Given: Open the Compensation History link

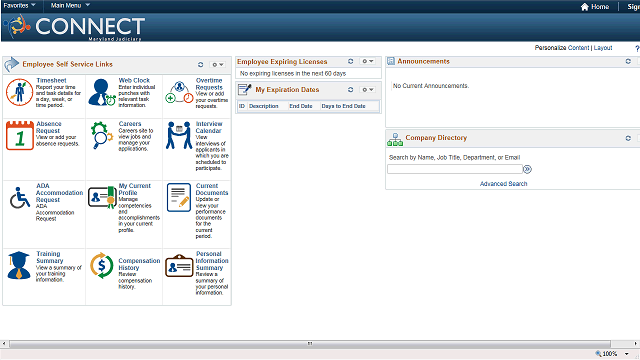Looking at the screenshot, I should (139, 264).
